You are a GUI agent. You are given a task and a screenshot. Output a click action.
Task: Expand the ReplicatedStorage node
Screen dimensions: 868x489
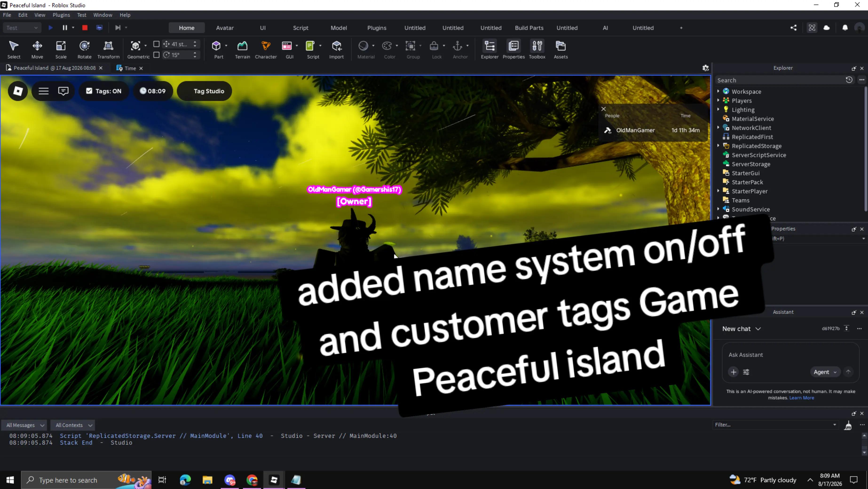point(718,146)
